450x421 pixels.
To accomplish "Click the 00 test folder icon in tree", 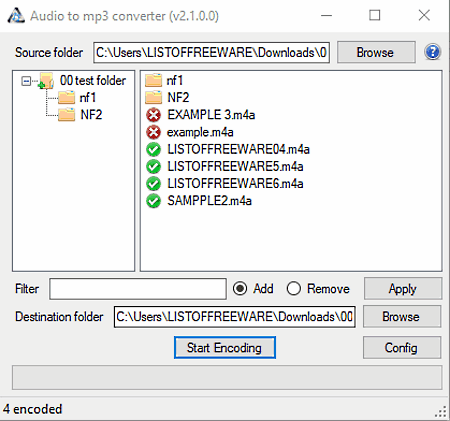I will coord(46,81).
